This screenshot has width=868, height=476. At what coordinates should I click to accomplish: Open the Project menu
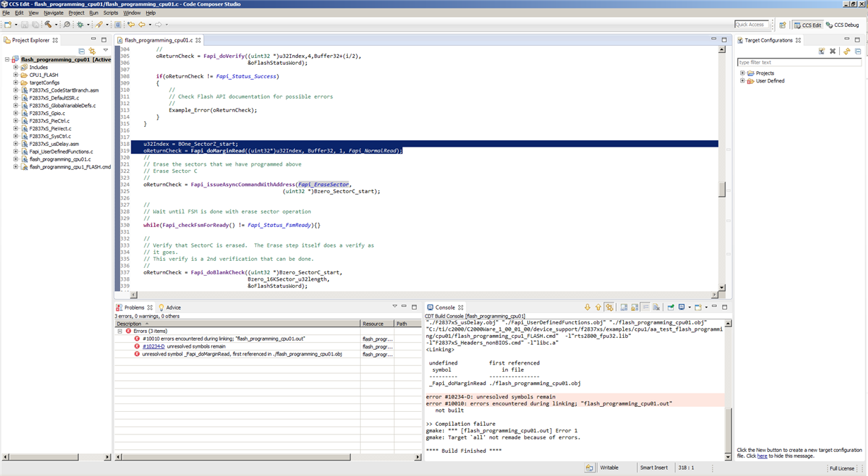tap(76, 13)
